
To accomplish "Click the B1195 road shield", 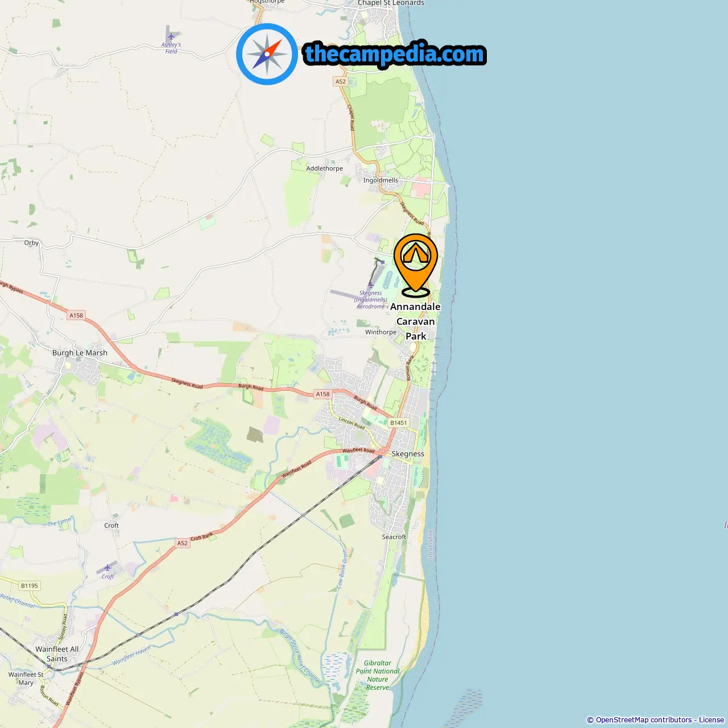I will tap(30, 585).
